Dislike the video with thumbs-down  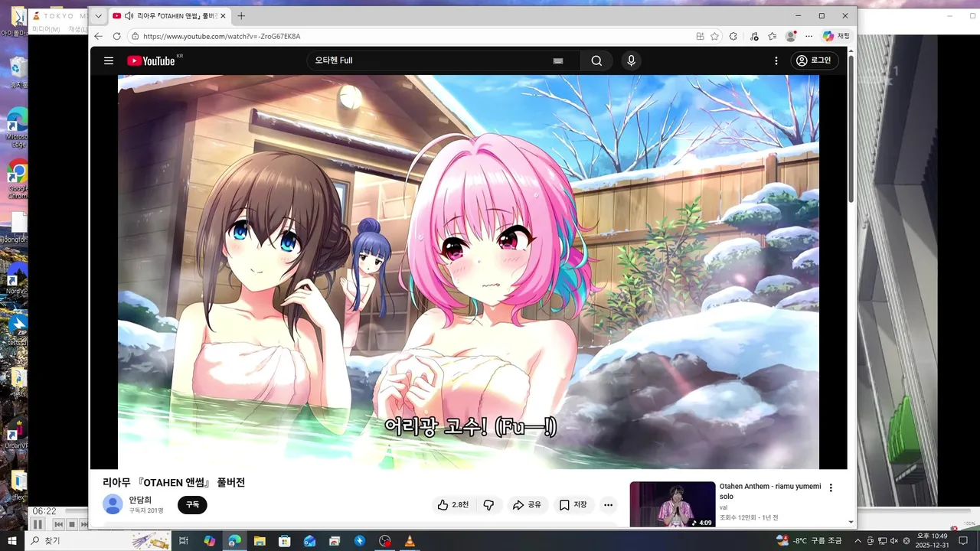click(488, 505)
